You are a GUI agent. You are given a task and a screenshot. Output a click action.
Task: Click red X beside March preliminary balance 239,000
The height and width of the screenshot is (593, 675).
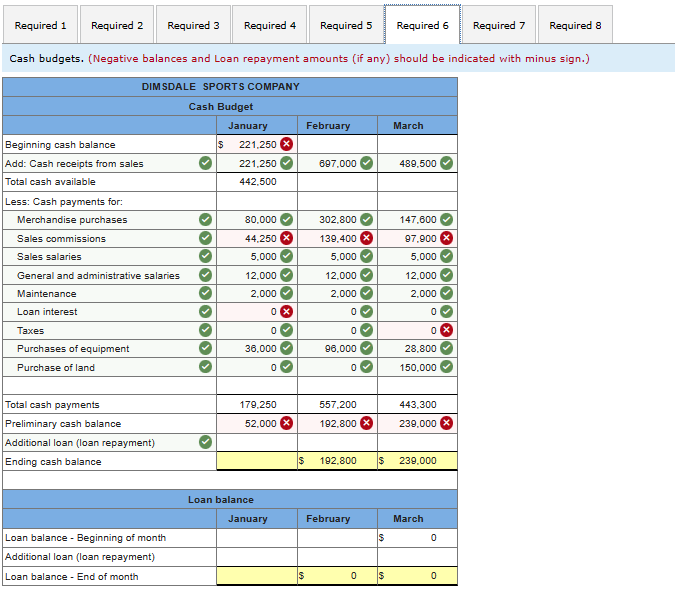point(446,423)
